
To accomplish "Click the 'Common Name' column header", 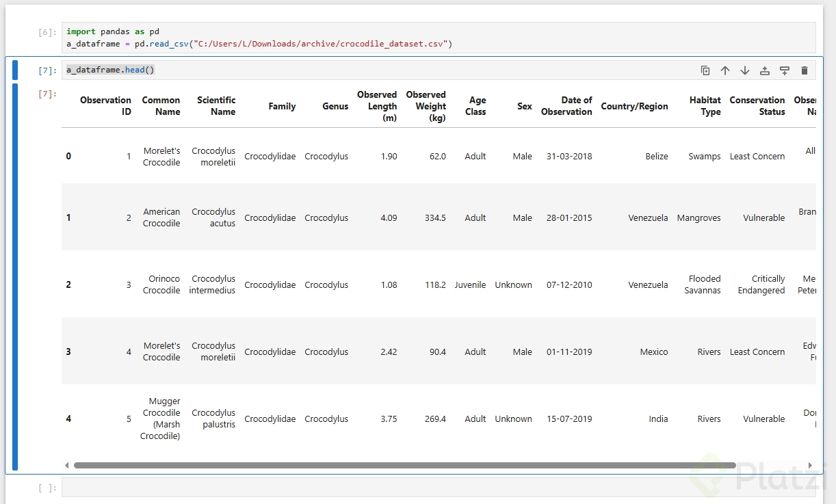I will tap(161, 106).
